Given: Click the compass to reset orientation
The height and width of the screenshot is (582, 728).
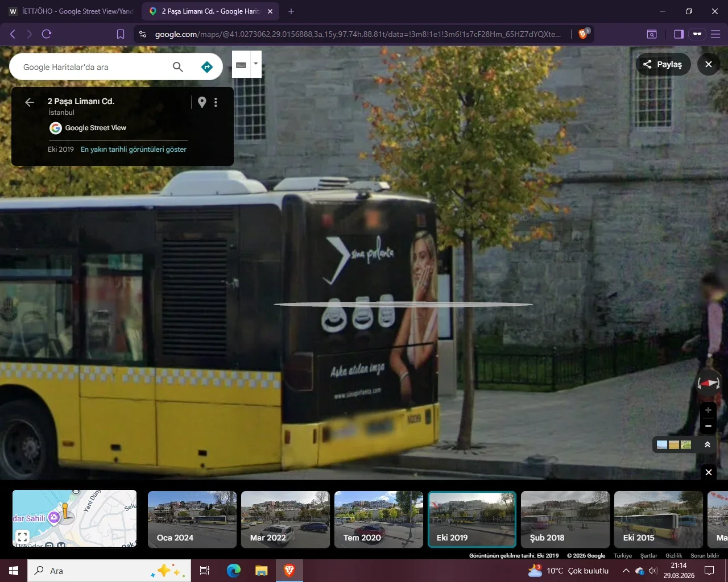Looking at the screenshot, I should (709, 383).
